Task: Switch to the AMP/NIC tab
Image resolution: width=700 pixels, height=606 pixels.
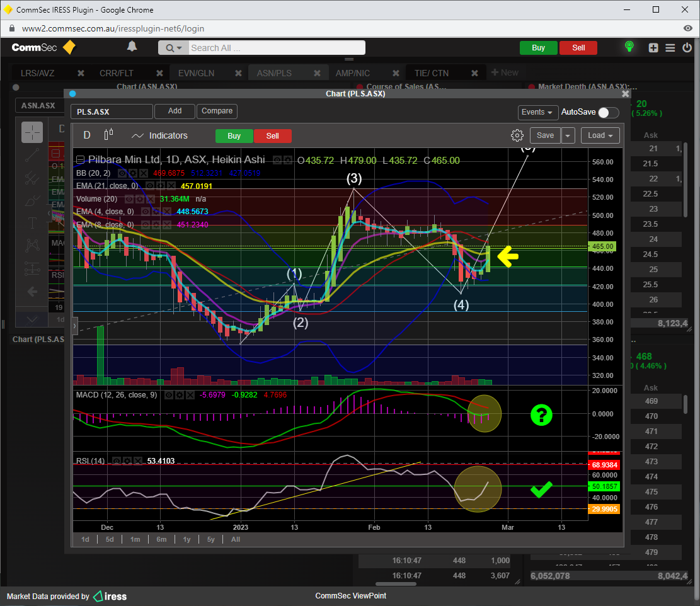Action: pyautogui.click(x=353, y=73)
